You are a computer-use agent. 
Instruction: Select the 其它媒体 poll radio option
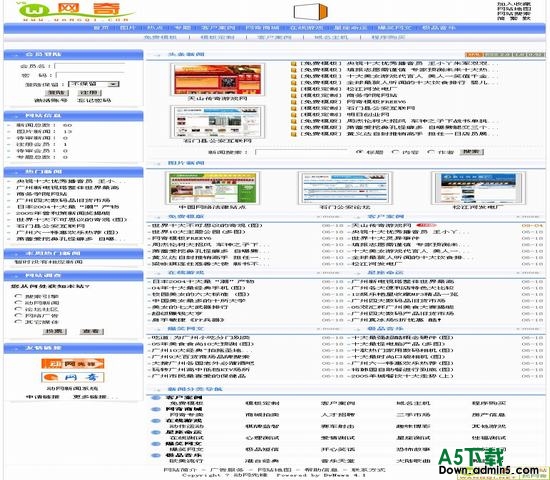[18, 322]
